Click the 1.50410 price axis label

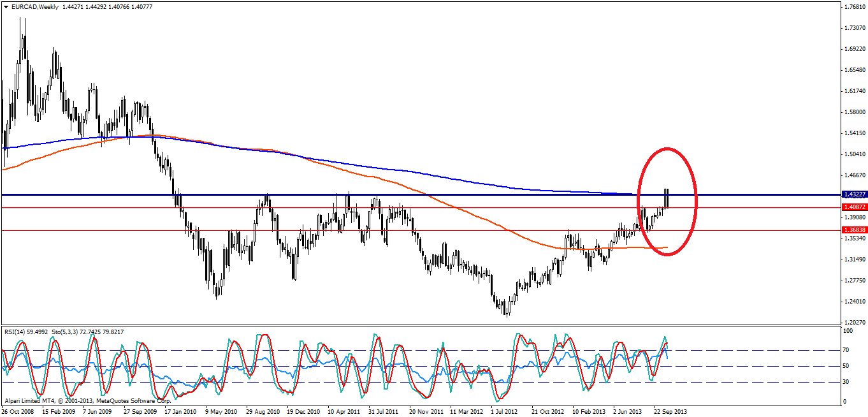854,154
